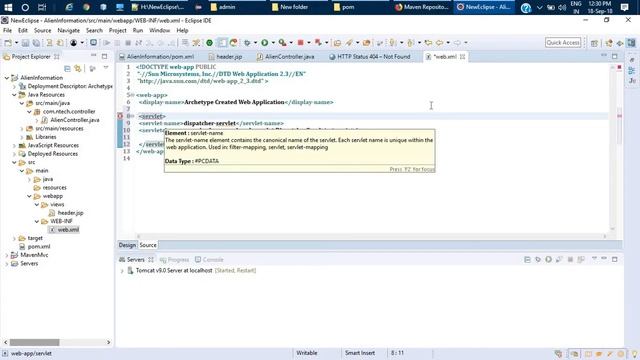Click the Writable status bar entry
The image size is (640, 360).
click(307, 353)
